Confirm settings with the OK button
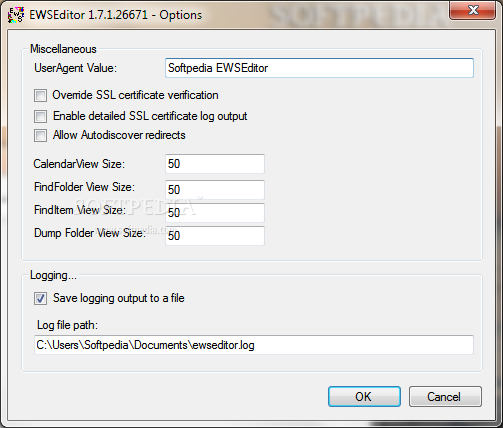 coord(364,397)
